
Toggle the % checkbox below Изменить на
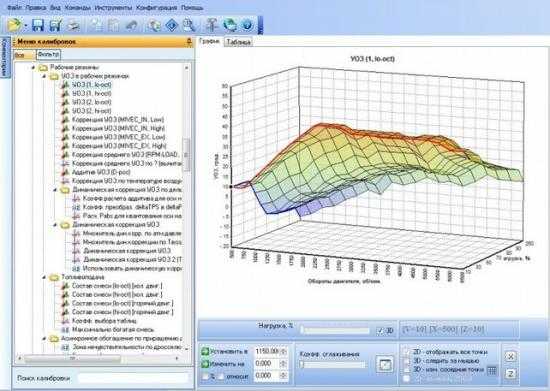(x=205, y=376)
